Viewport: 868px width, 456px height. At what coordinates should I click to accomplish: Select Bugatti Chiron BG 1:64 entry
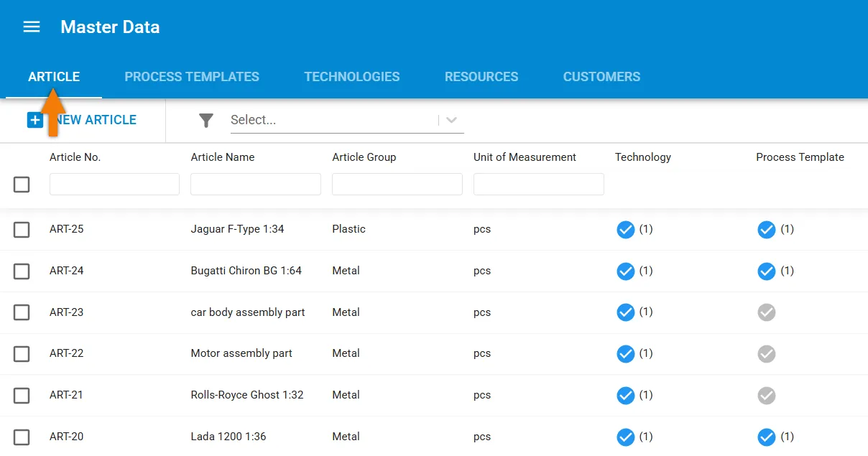click(246, 271)
